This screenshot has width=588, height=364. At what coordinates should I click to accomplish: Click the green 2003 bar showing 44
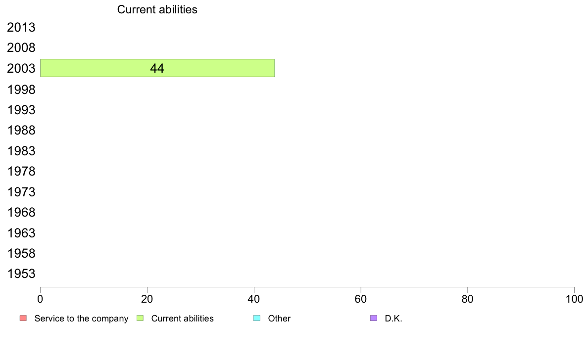[157, 68]
